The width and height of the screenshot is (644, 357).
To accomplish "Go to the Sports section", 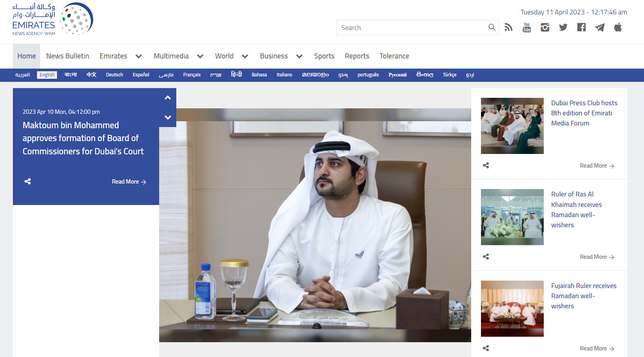I will (324, 56).
